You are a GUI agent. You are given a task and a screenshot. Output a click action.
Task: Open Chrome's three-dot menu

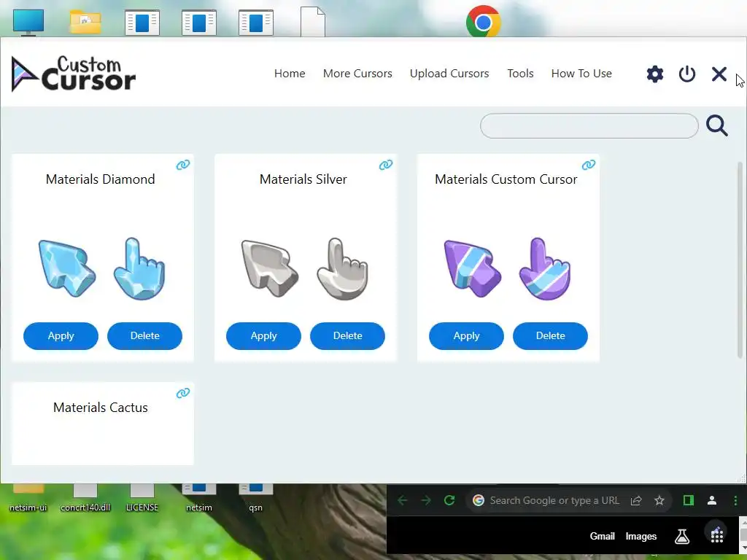(735, 500)
